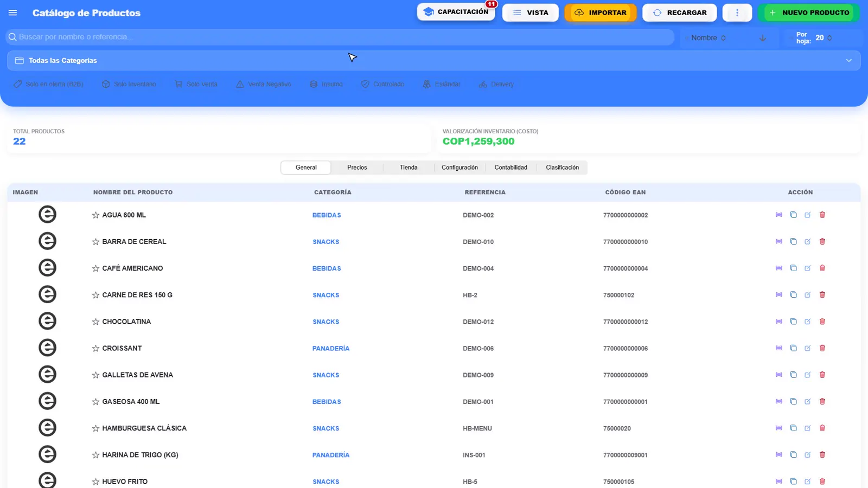
Task: Click the AGUA 600 ML product image
Action: (x=47, y=214)
